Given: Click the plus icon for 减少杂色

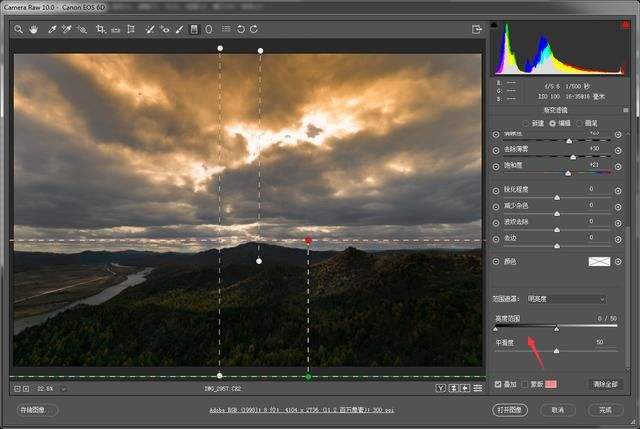Looking at the screenshot, I should click(x=618, y=207).
